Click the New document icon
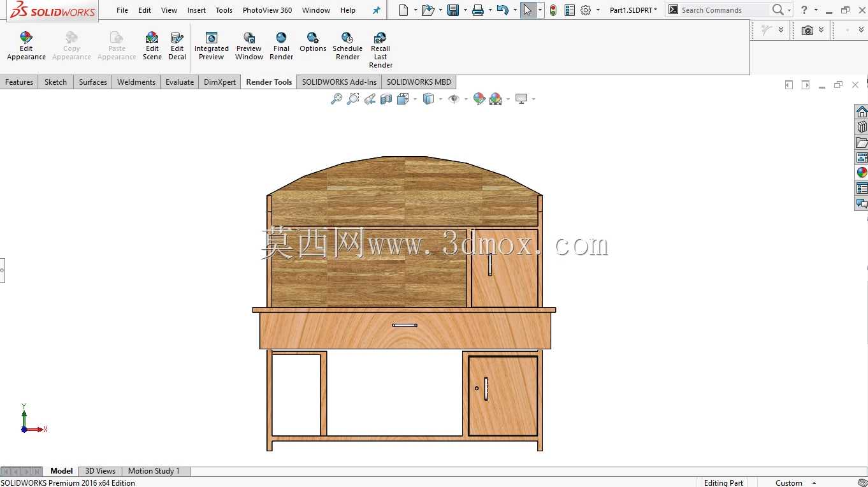Image resolution: width=868 pixels, height=487 pixels. [x=403, y=10]
